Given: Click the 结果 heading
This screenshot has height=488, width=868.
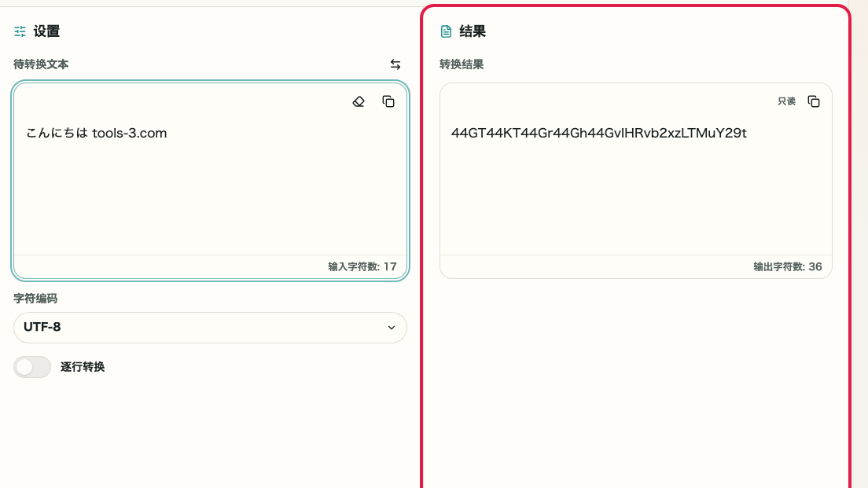Looking at the screenshot, I should [x=473, y=31].
